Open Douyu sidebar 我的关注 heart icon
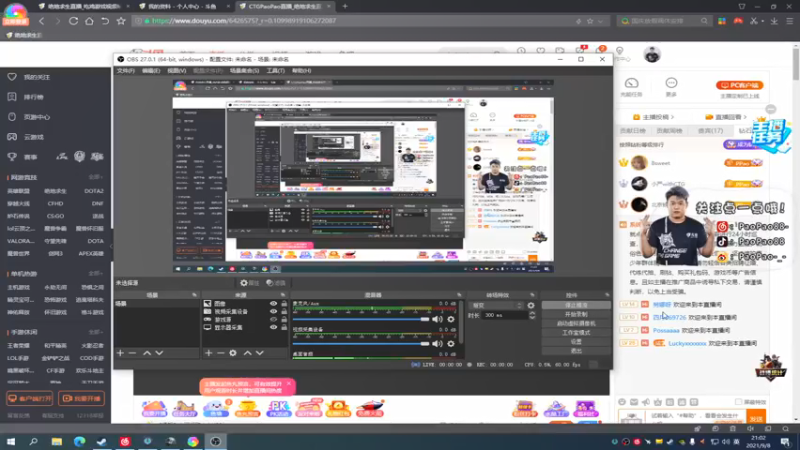The image size is (800, 450). 12,77
